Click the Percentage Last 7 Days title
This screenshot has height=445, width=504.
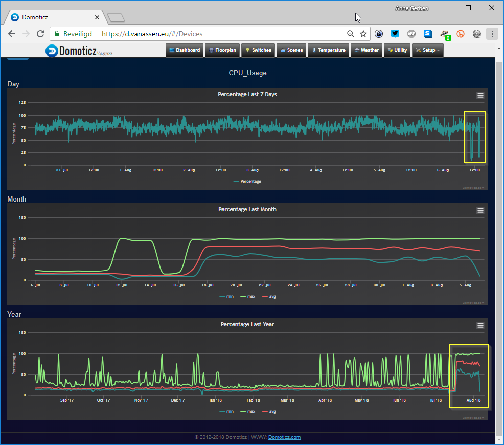(247, 94)
